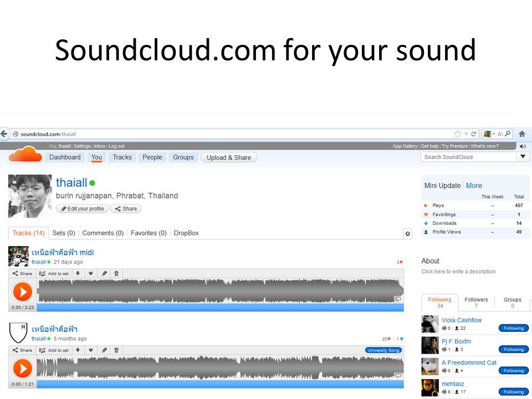Favorite the 6 months ago track with heart
The height and width of the screenshot is (399, 532).
coord(90,350)
